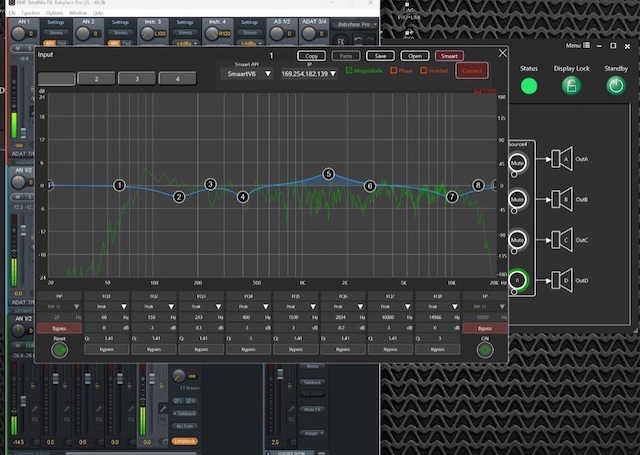Tick the Inverted checkbox
The height and width of the screenshot is (455, 640).
click(x=424, y=70)
